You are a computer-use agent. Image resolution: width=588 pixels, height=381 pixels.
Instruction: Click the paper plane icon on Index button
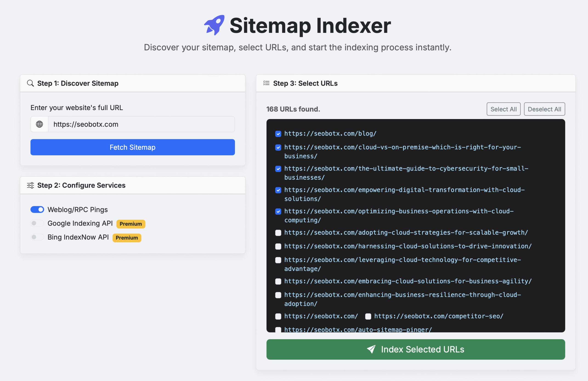[371, 349]
